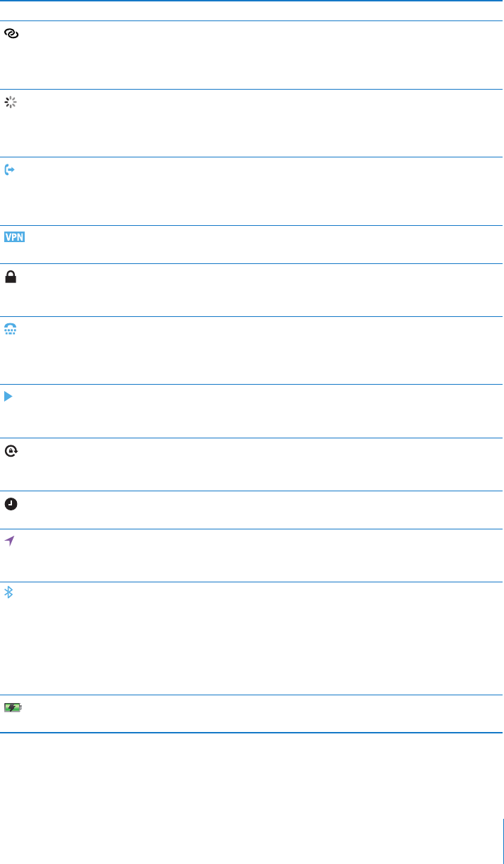The width and height of the screenshot is (504, 864).
Task: Select the purple Location Services arrow
Action: click(x=10, y=541)
